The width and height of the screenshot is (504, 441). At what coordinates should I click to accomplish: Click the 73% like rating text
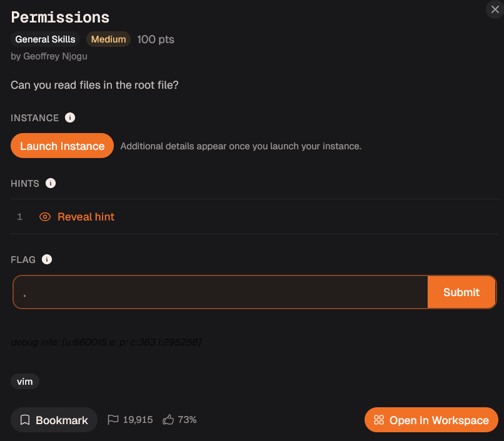(187, 420)
